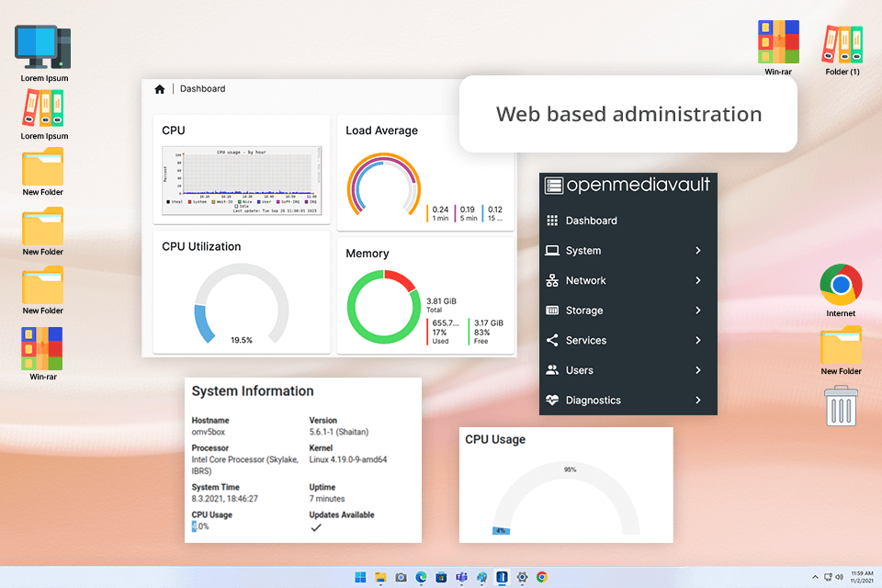Open the Settings gear in taskbar
This screenshot has width=882, height=588.
(x=523, y=577)
